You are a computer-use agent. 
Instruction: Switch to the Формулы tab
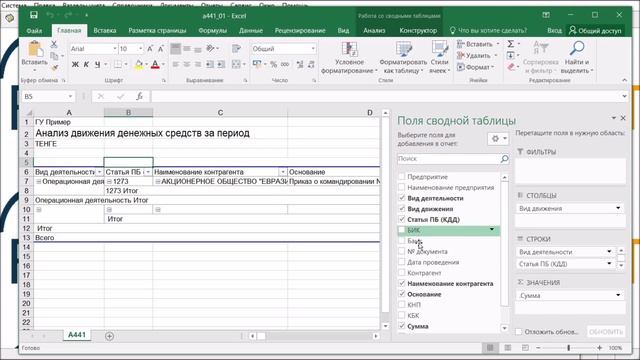[x=212, y=31]
